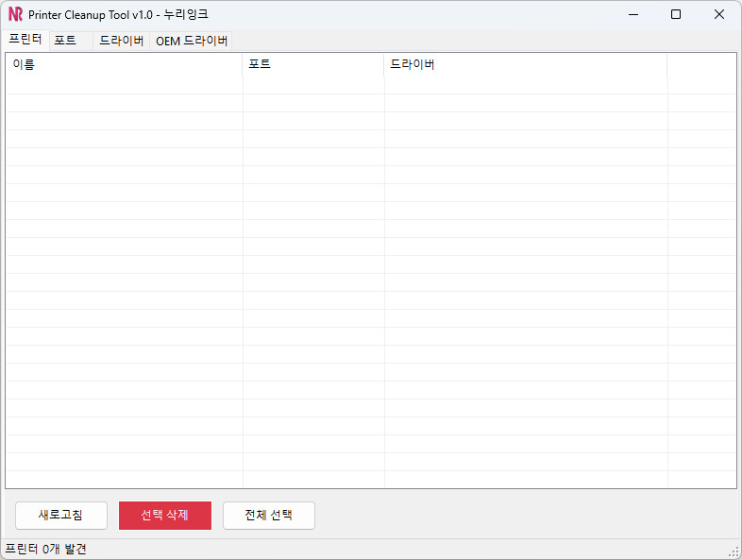Screen dimensions: 742x560
Task: Click the first empty row under 이름
Action: (123, 85)
